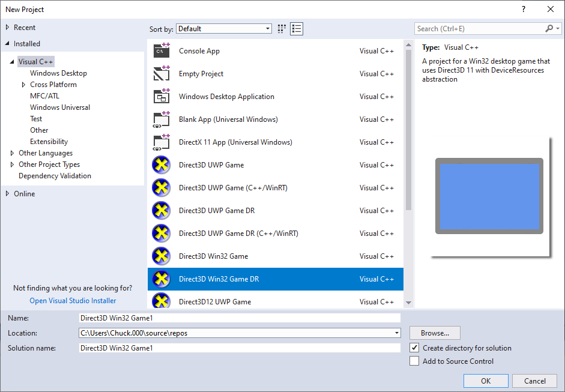Screen dimensions: 565x392
Task: Uncheck Create directory for solution
Action: pyautogui.click(x=414, y=348)
